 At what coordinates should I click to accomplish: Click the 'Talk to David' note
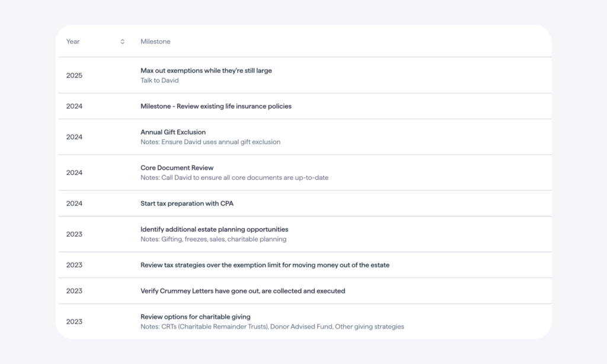[x=159, y=81]
